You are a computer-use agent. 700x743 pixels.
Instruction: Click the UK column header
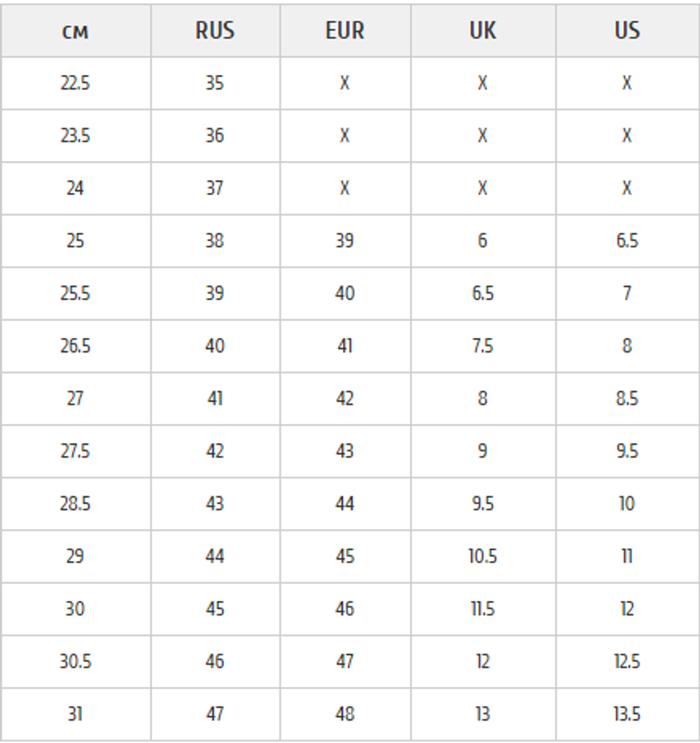coord(482,31)
